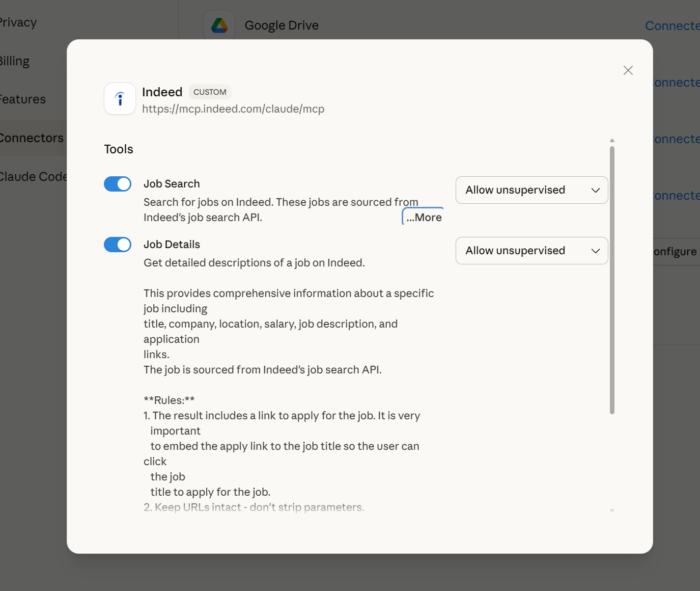Screen dimensions: 700x591
Task: Open Privacy in the settings sidebar
Action: 18,22
